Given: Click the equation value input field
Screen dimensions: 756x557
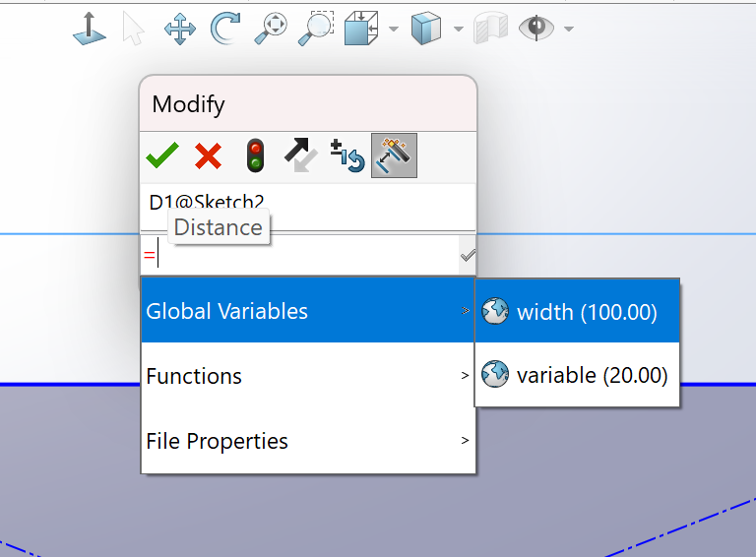Looking at the screenshot, I should click(x=299, y=255).
